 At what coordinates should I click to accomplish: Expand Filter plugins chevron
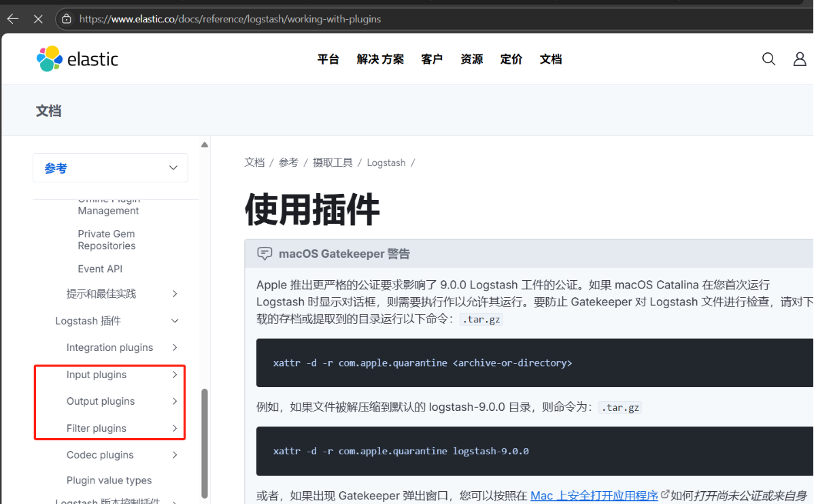pyautogui.click(x=175, y=429)
